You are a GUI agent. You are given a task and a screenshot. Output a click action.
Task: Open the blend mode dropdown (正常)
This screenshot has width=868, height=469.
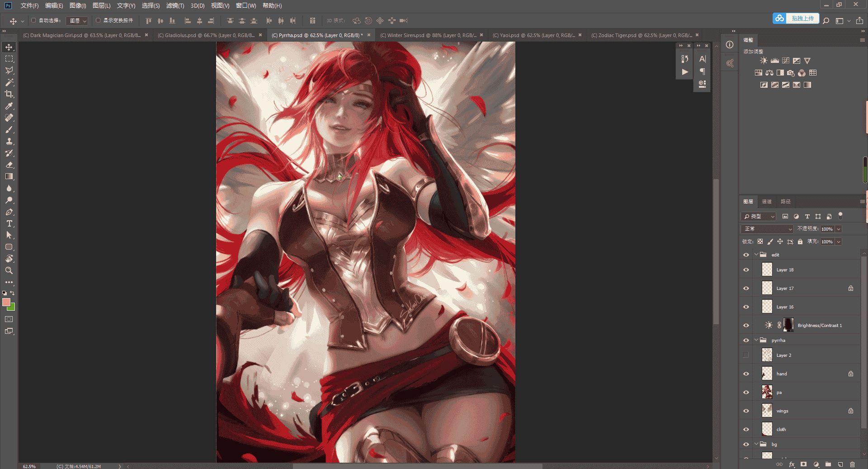point(767,229)
